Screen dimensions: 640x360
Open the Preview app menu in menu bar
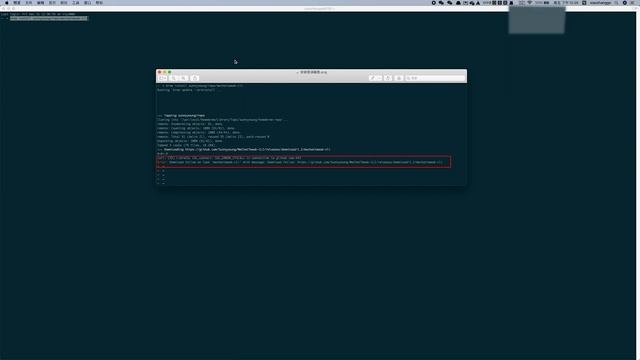pos(17,3)
